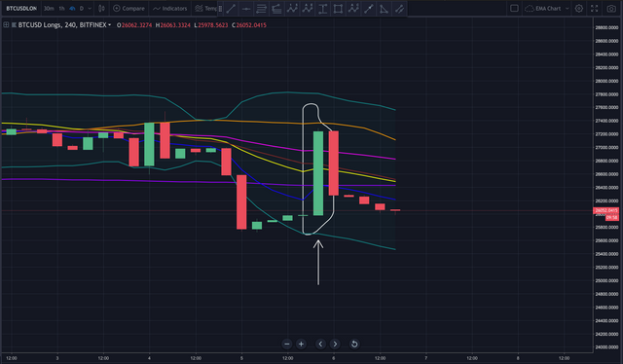The width and height of the screenshot is (623, 364).
Task: Click the Close value 26052.0415
Action: point(251,25)
